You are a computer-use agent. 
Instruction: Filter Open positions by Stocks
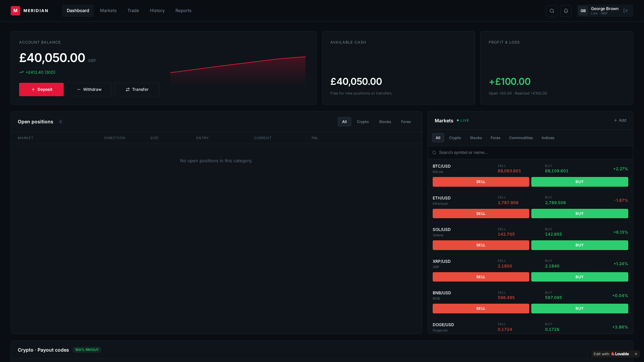click(x=385, y=122)
